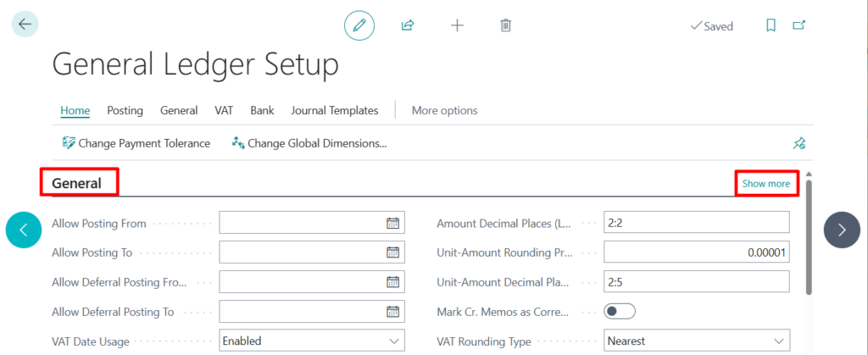Click the plus icon to create new
868x355 pixels.
click(457, 25)
